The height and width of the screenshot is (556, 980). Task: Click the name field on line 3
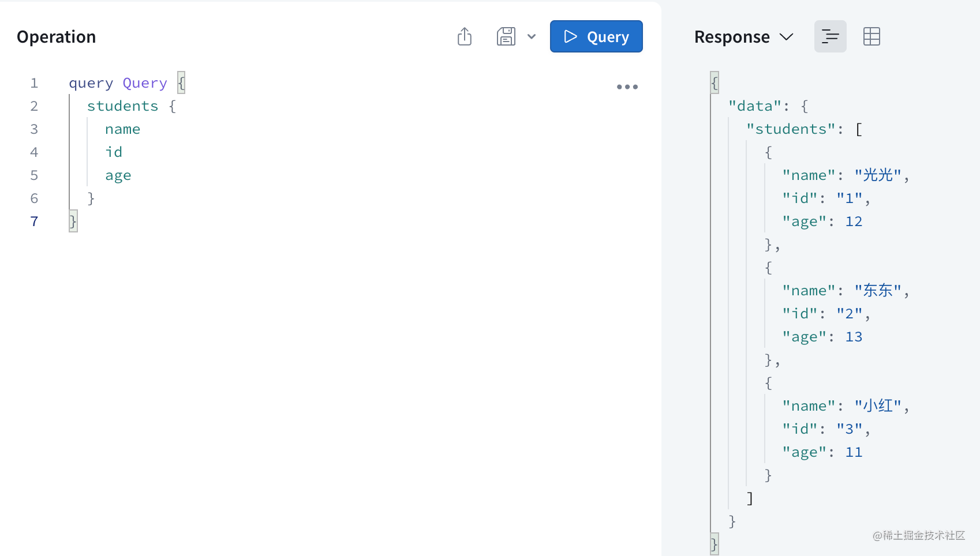click(x=122, y=129)
